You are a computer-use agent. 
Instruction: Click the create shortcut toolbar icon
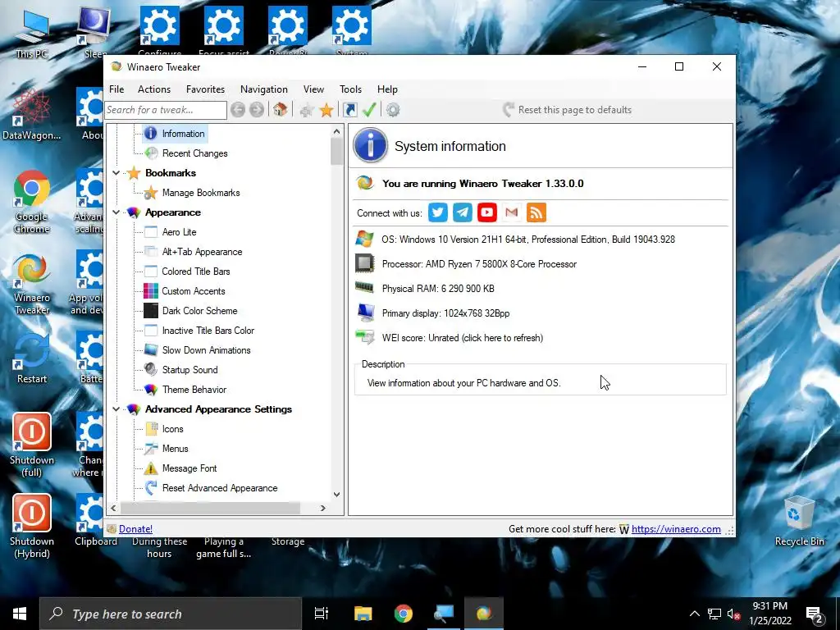pos(349,110)
